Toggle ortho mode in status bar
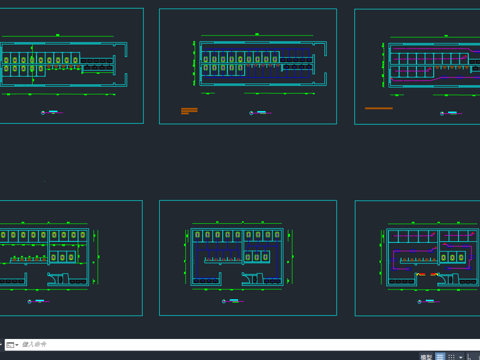This screenshot has width=480, height=360. click(469, 357)
